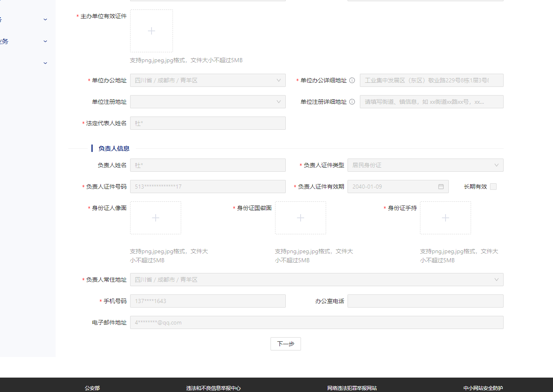553x392 pixels.
Task: Expand first sidebar menu chevron at top
Action: [45, 19]
